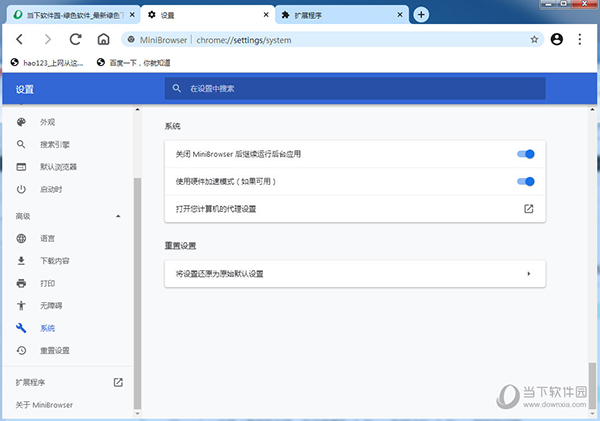Viewport: 600px width, 421px height.
Task: Switch to the 扩展程序 tab
Action: (342, 15)
